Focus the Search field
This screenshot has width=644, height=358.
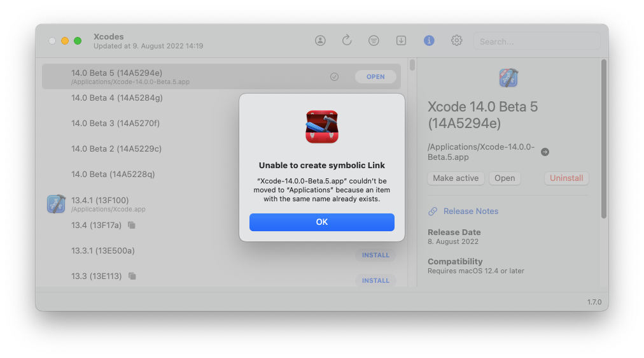537,41
